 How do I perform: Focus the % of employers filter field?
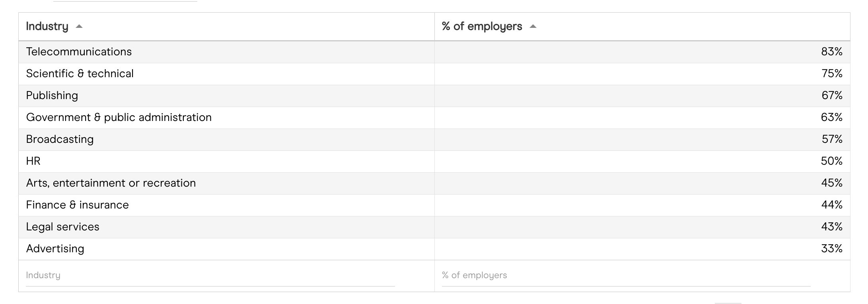pos(626,275)
